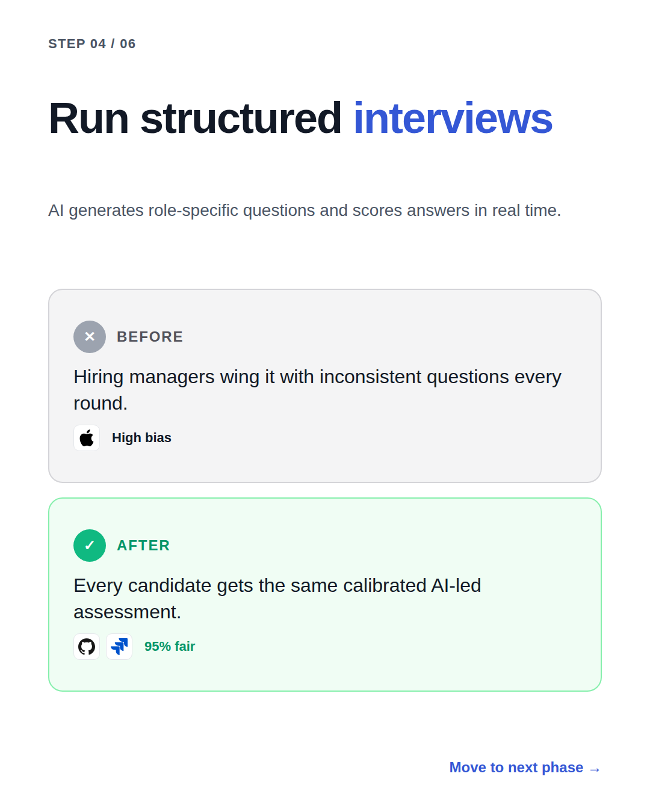The height and width of the screenshot is (812, 650).
Task: Click the gray X circle icon
Action: point(90,337)
